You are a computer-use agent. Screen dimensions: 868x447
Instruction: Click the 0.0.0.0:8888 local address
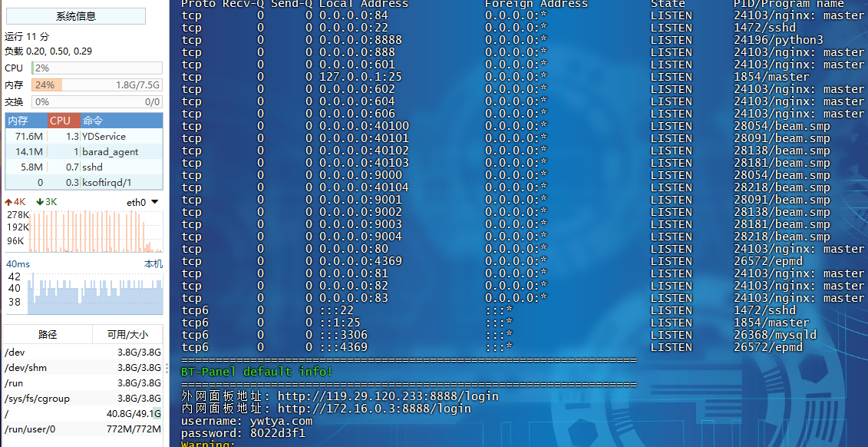coord(361,40)
